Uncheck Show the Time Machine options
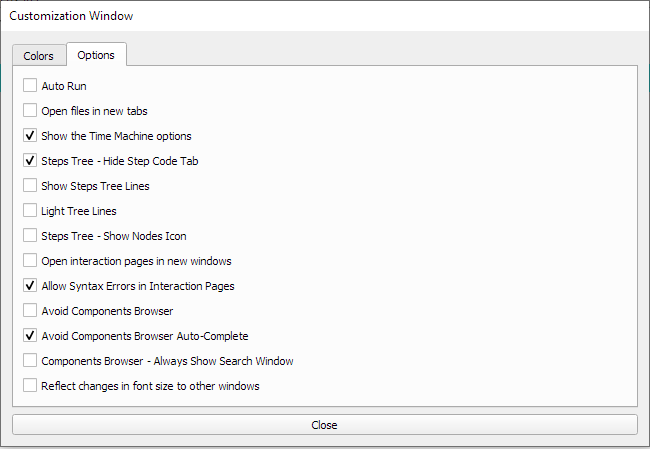This screenshot has width=650, height=449. [x=30, y=136]
